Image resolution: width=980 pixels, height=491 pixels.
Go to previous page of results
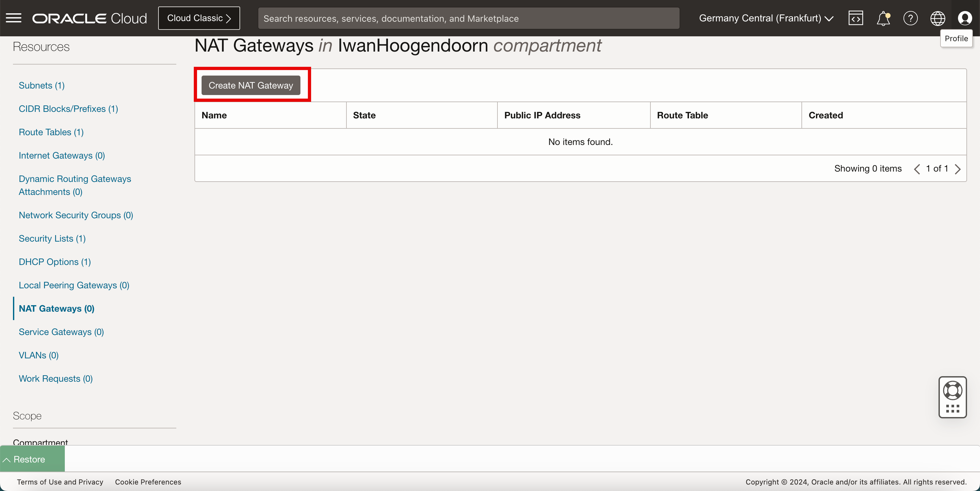tap(917, 169)
